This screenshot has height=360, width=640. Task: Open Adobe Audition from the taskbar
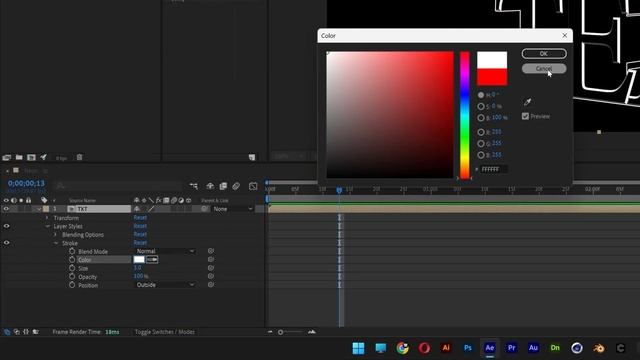click(533, 348)
